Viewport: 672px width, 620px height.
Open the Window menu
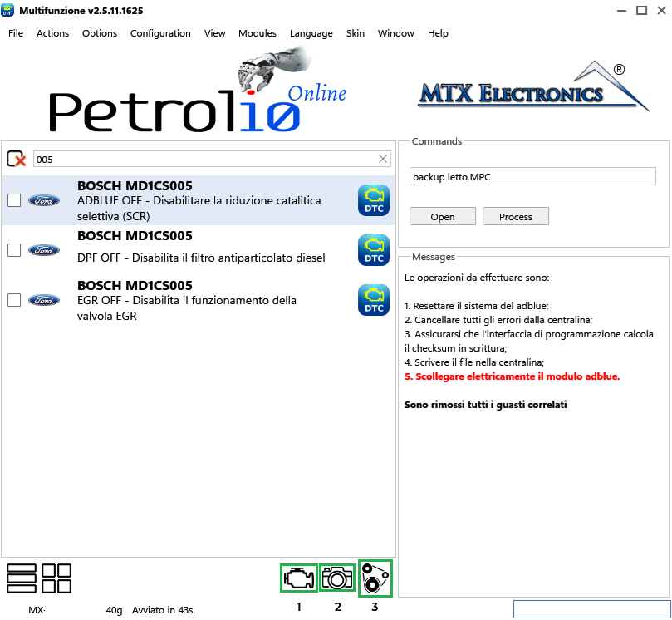pos(396,33)
